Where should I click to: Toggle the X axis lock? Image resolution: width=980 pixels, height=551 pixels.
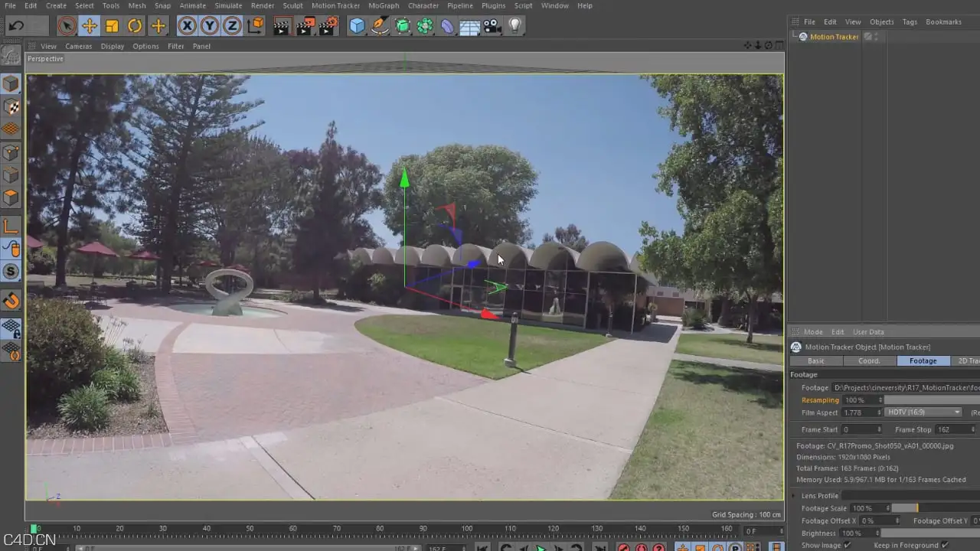tap(187, 26)
